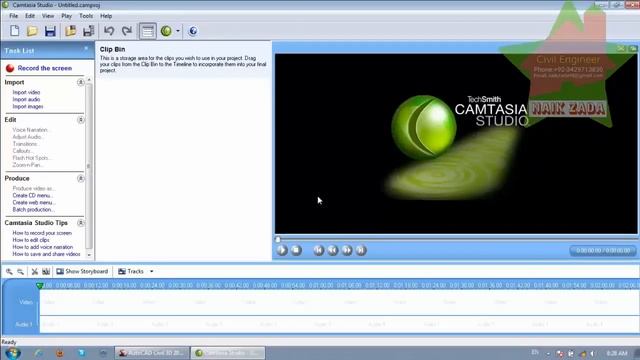Jump to end of the clip
640x360 pixels.
point(361,250)
